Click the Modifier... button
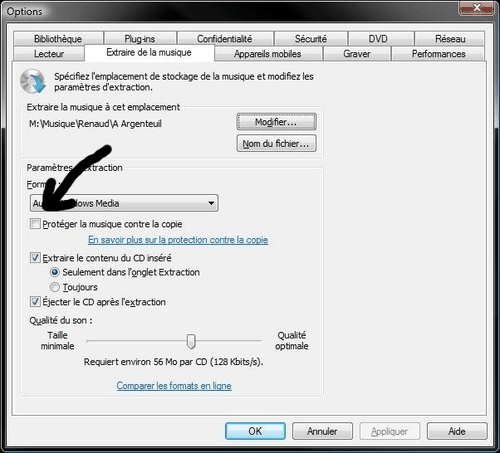Screen dimensions: 500x453 click(276, 122)
